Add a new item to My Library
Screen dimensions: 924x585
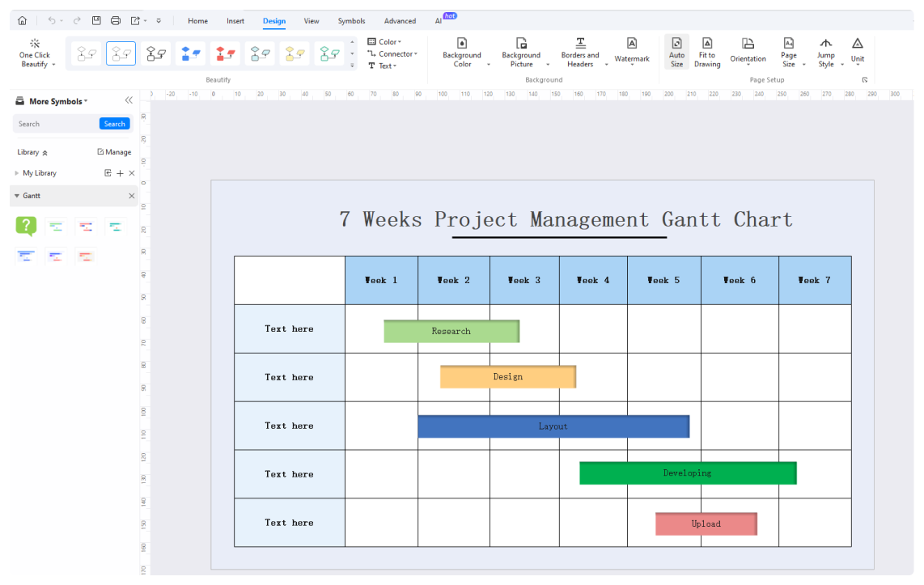pos(121,173)
